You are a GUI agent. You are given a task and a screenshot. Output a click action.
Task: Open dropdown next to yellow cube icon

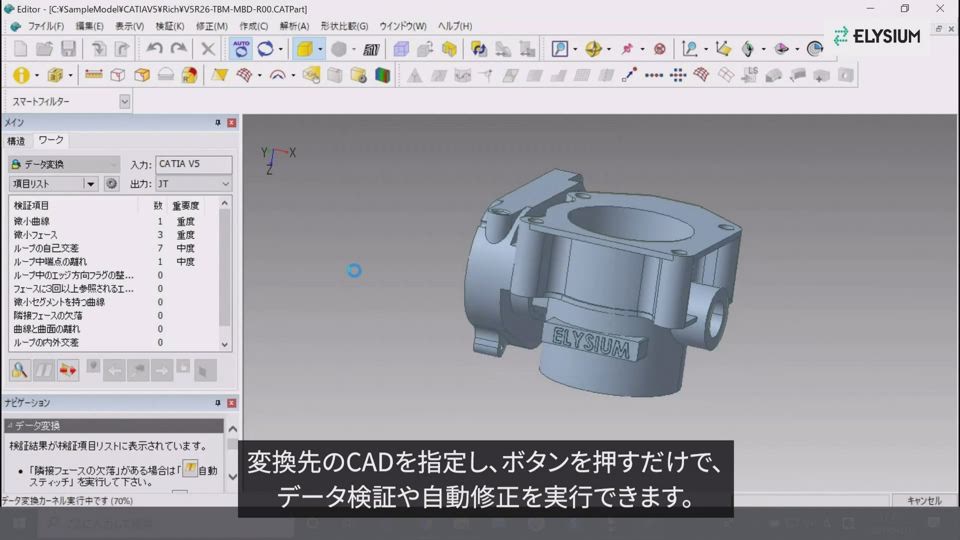click(x=320, y=49)
